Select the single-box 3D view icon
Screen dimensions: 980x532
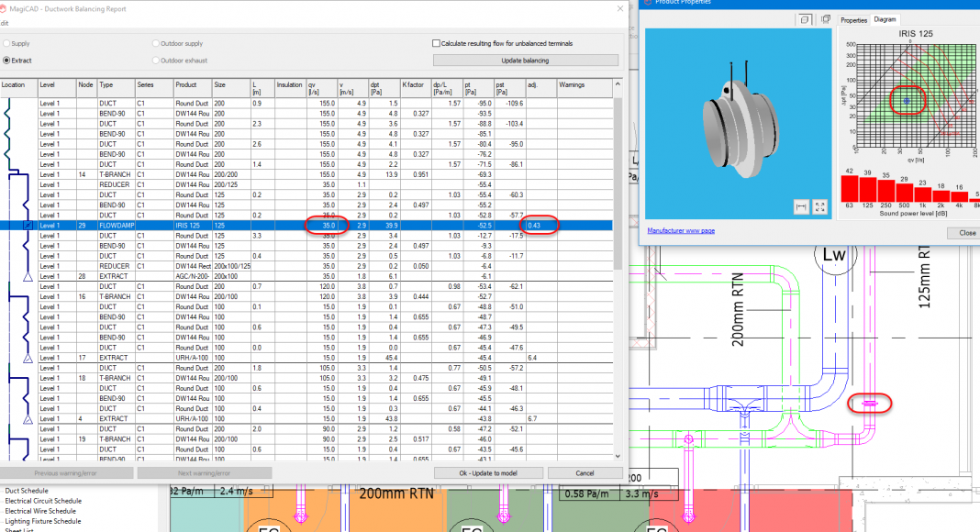[805, 19]
